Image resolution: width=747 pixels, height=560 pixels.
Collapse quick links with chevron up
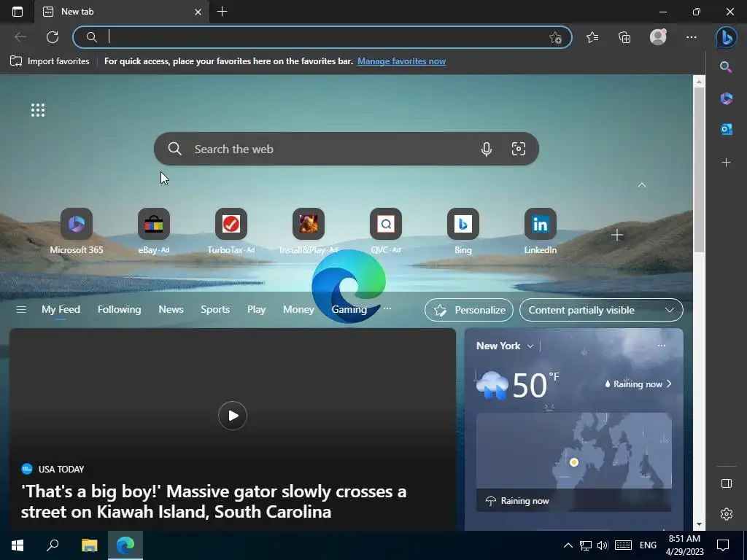[642, 184]
